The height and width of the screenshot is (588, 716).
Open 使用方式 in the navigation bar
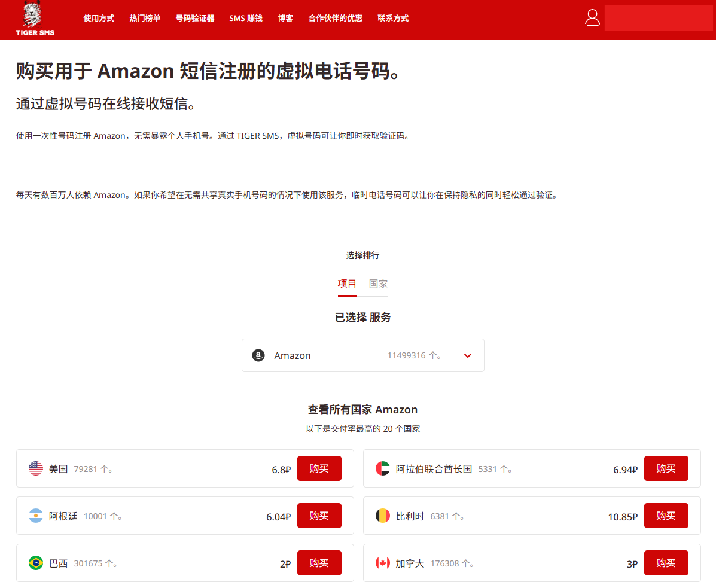[99, 19]
